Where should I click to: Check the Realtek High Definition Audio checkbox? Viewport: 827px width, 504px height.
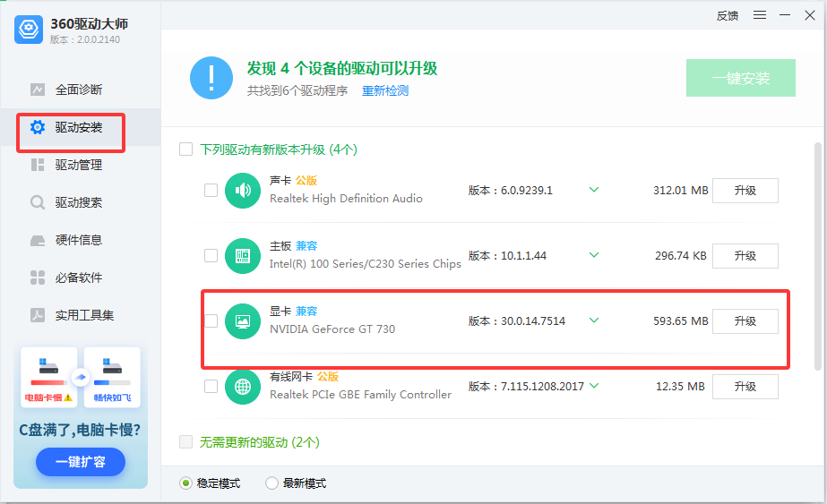click(x=211, y=191)
